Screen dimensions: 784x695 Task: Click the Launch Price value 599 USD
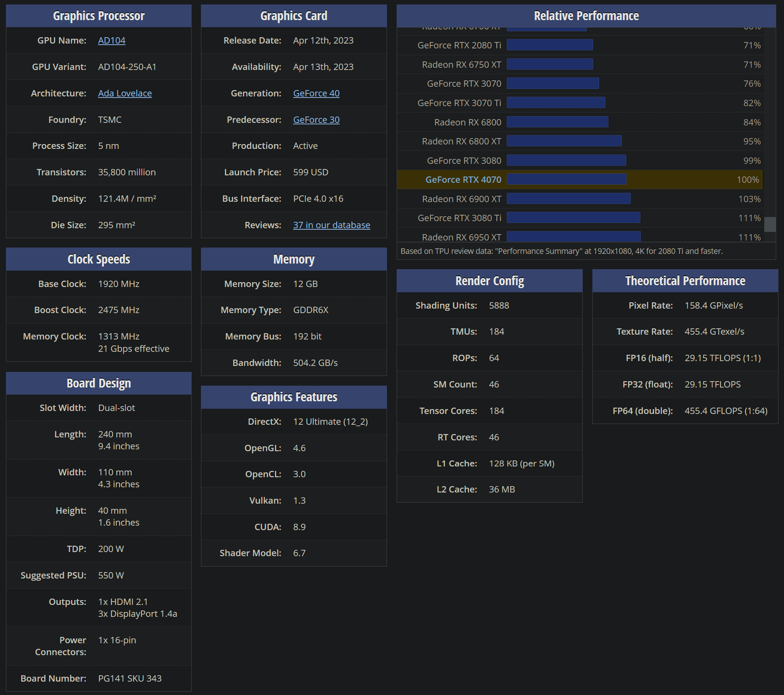tap(311, 172)
